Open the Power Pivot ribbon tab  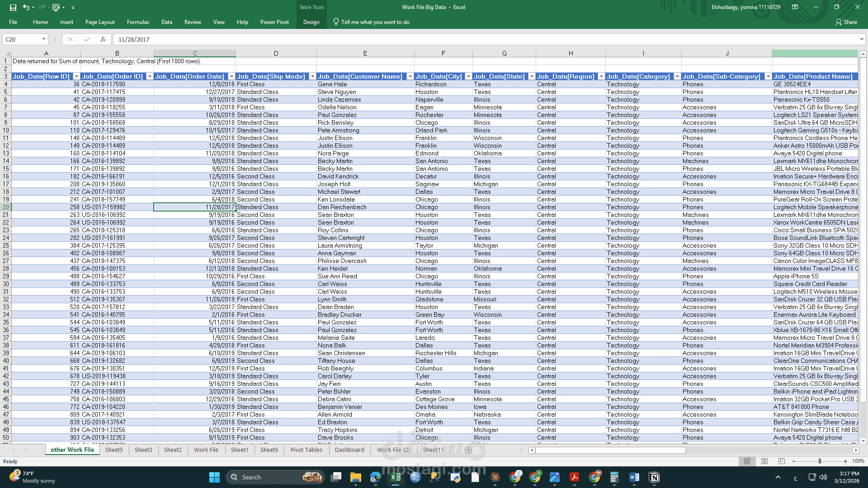tap(274, 22)
